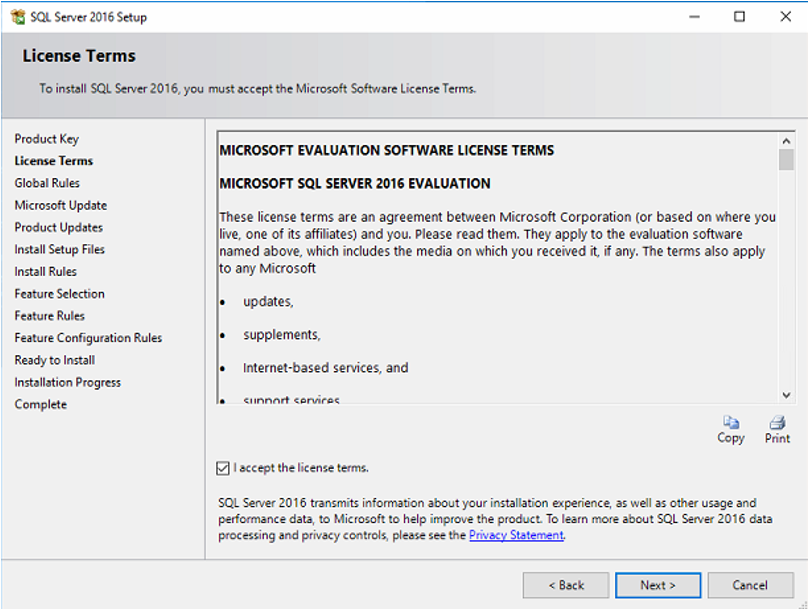The height and width of the screenshot is (610, 809).
Task: Click the MICROSOFT SQL SERVER 2016 EVALUATION heading
Action: click(355, 184)
